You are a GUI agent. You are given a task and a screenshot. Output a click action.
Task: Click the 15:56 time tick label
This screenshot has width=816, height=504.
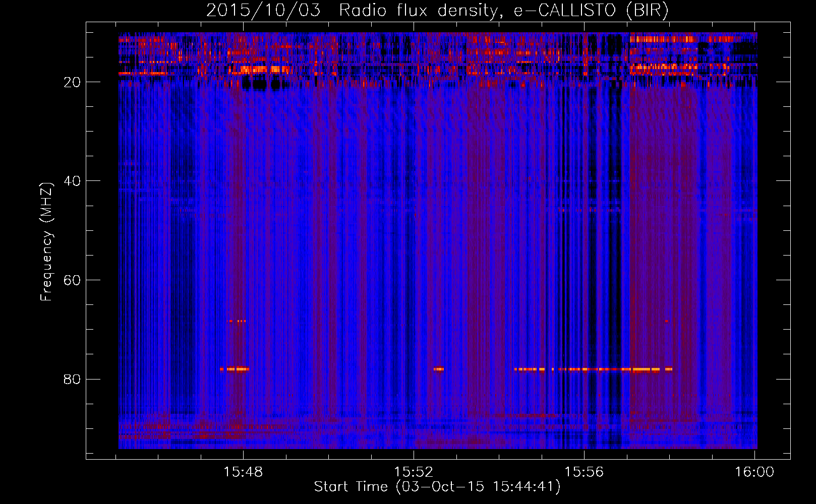click(584, 472)
